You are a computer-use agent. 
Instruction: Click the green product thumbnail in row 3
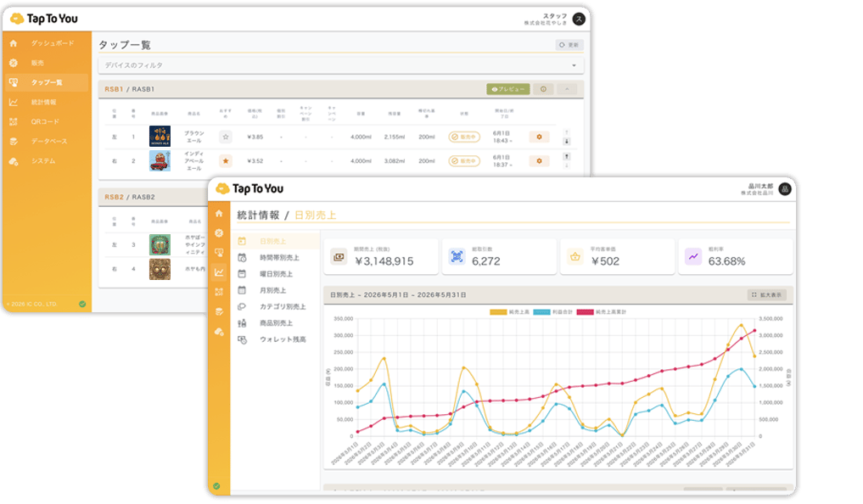[x=160, y=245]
